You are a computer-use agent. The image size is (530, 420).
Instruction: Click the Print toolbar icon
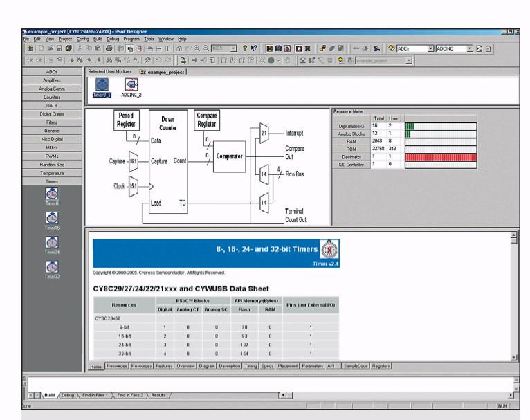tap(109, 48)
